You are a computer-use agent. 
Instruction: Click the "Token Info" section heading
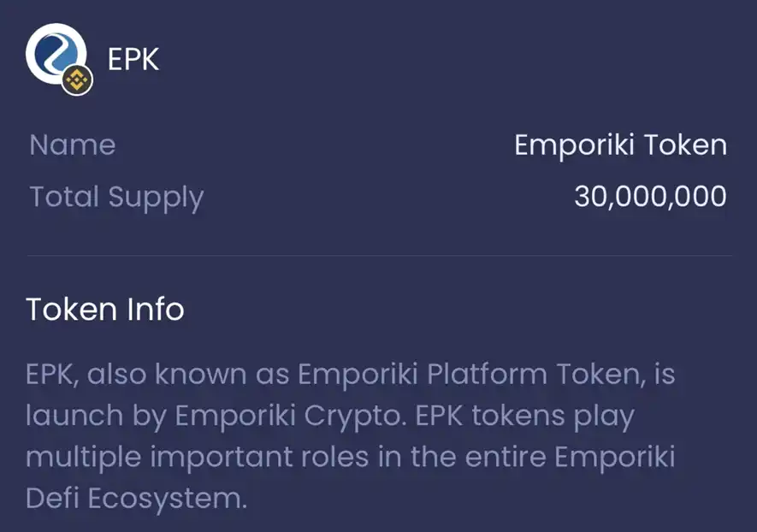point(105,309)
